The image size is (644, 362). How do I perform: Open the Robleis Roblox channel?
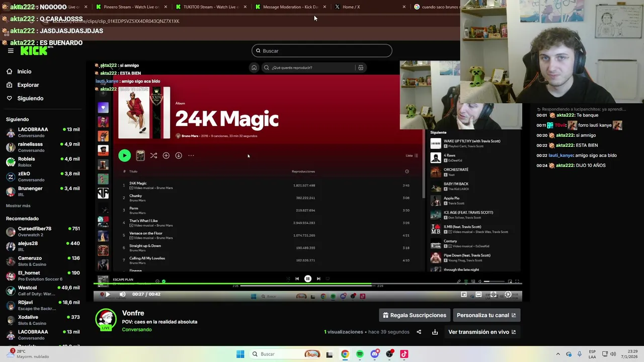click(43, 162)
